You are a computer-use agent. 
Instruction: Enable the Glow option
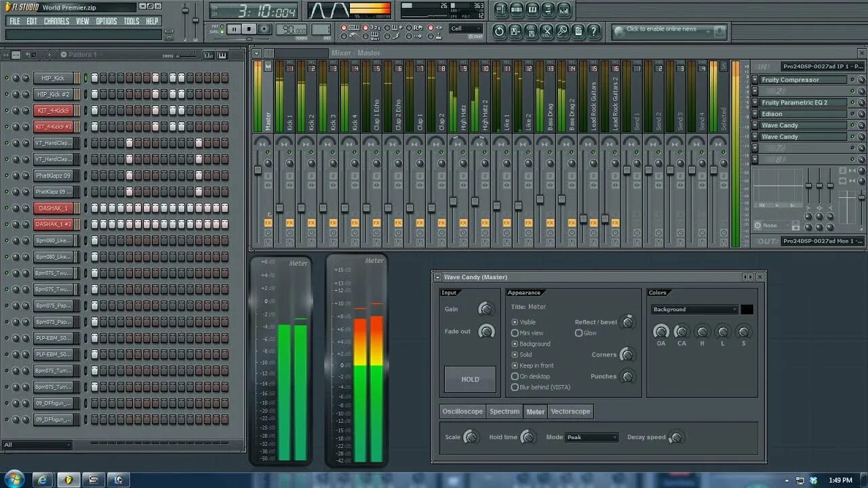(578, 333)
